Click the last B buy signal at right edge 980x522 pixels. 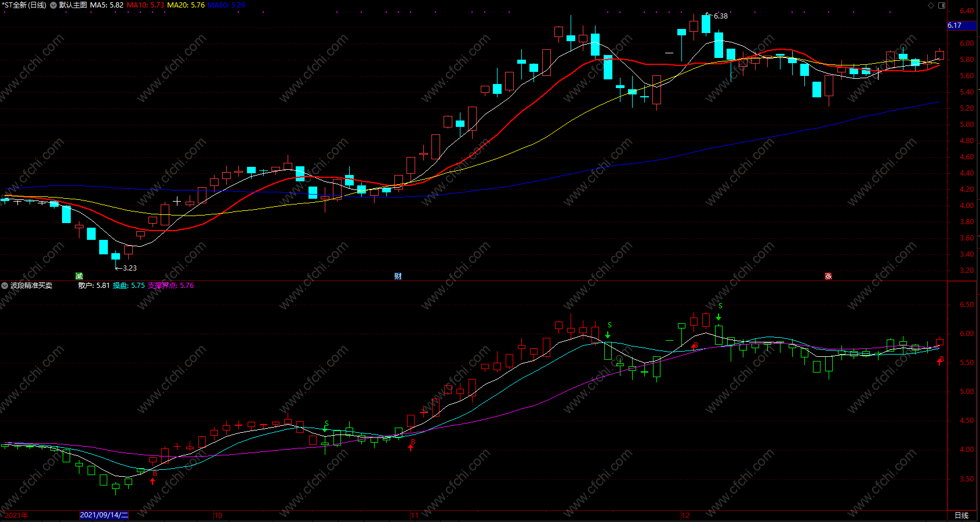coord(941,361)
